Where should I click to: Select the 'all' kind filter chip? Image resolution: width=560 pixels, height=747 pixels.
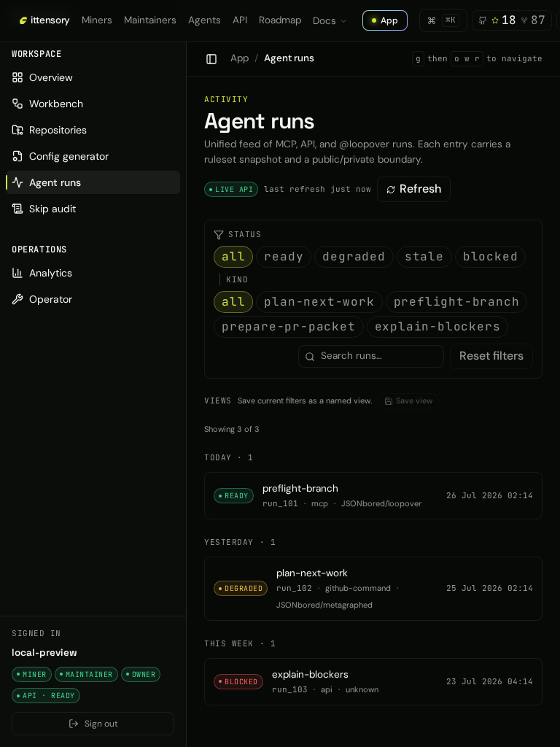(233, 302)
